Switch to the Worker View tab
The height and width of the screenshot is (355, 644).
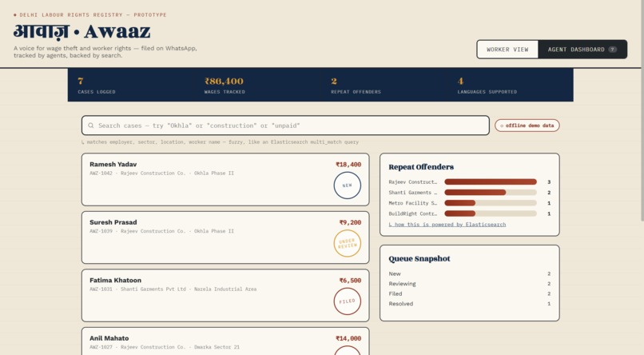tap(507, 50)
